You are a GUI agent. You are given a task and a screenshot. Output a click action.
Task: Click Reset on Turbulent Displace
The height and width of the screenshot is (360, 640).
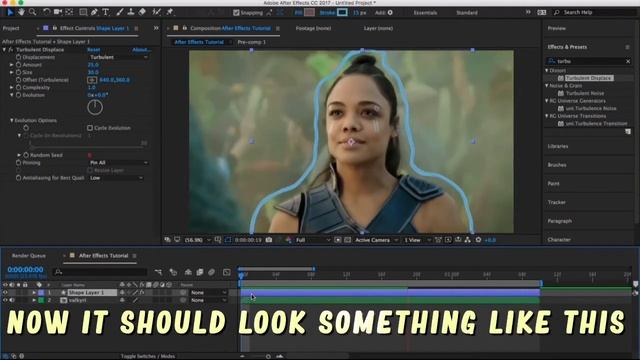pos(93,50)
